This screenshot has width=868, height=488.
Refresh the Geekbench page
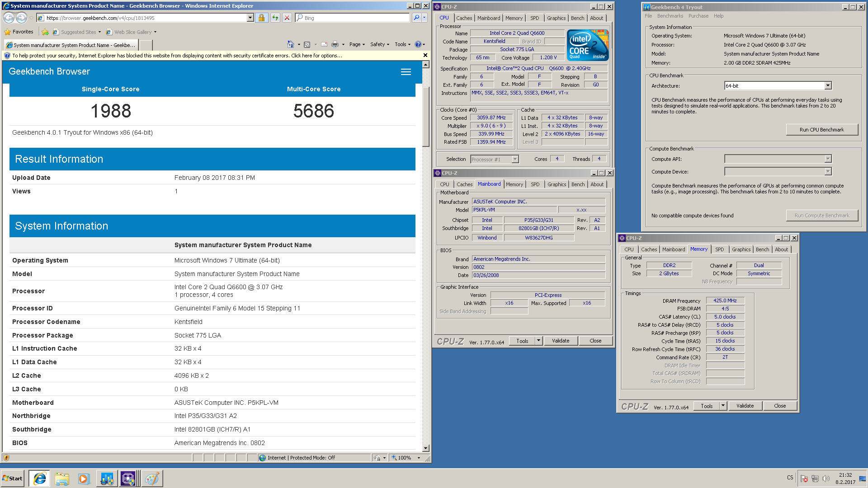pos(275,18)
